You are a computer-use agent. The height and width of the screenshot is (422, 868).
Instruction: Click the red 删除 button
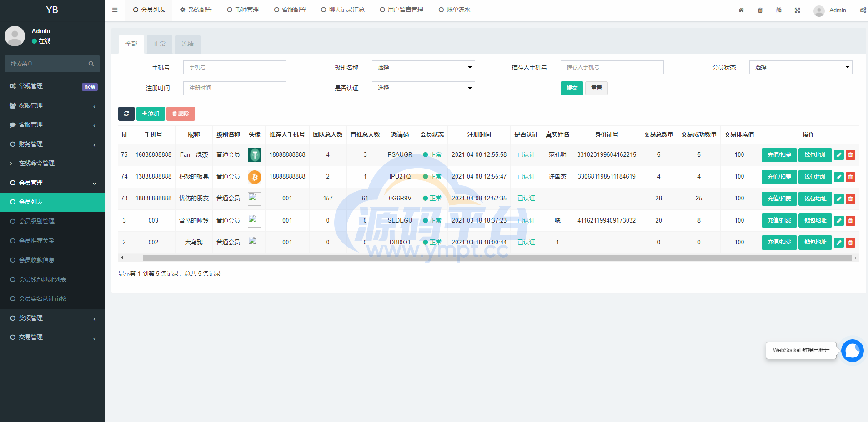click(x=181, y=114)
